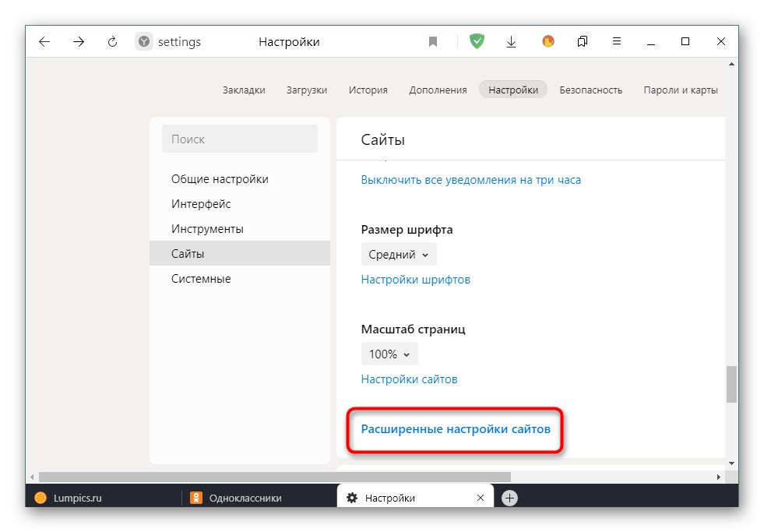Click the Настройки шрифтов link
764x532 pixels.
[415, 279]
